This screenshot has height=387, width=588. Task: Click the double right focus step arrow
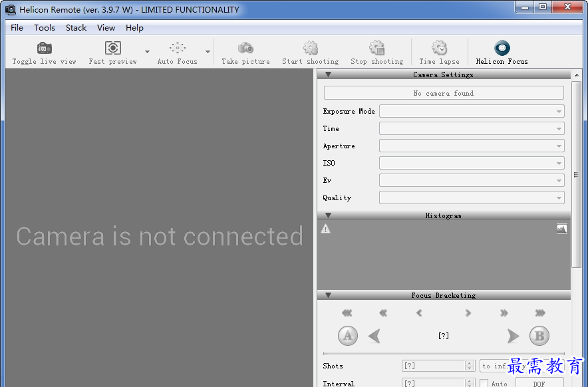[504, 313]
